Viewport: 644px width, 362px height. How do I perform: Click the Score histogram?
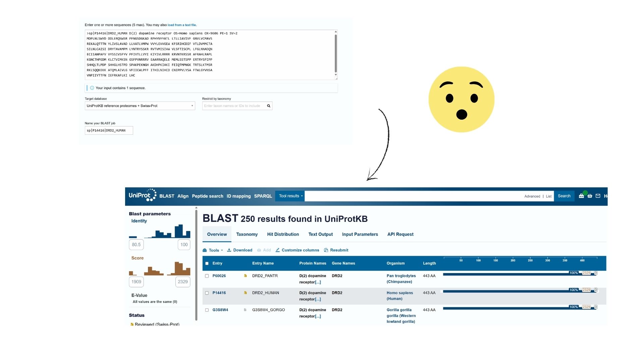point(160,268)
